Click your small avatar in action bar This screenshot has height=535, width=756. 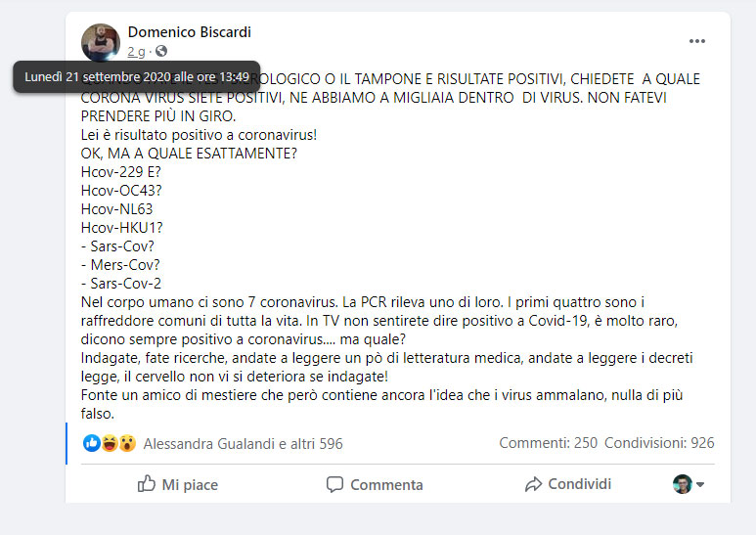click(x=683, y=484)
